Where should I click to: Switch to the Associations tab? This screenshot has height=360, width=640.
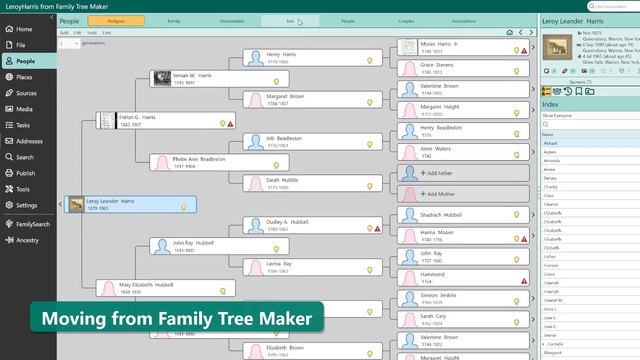click(x=464, y=21)
